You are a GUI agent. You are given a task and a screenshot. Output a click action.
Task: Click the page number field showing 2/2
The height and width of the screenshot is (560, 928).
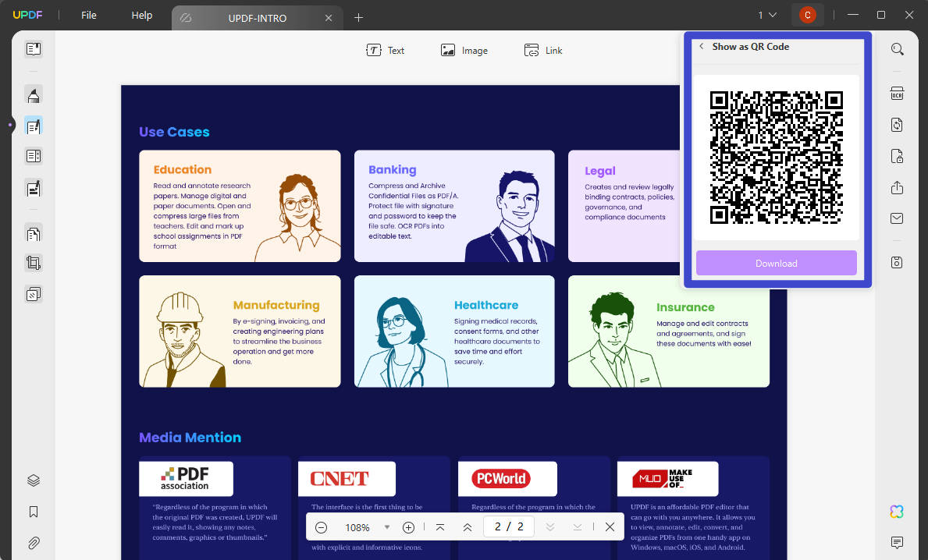click(x=509, y=526)
